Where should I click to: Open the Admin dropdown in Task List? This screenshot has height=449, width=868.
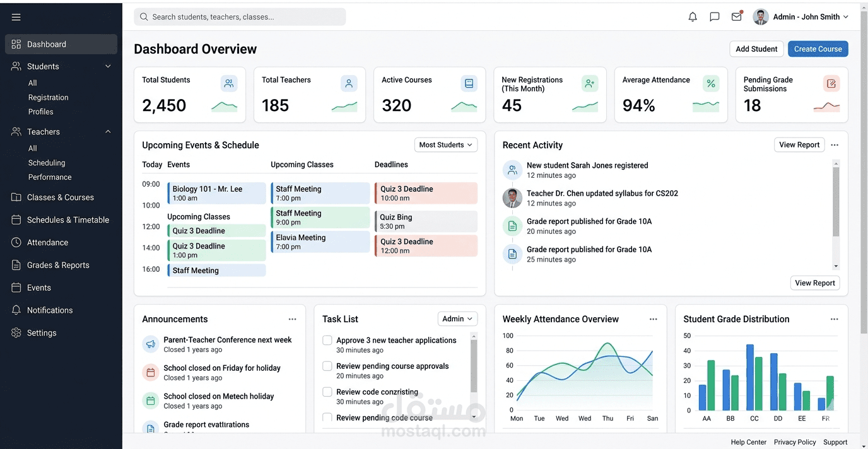pyautogui.click(x=457, y=319)
